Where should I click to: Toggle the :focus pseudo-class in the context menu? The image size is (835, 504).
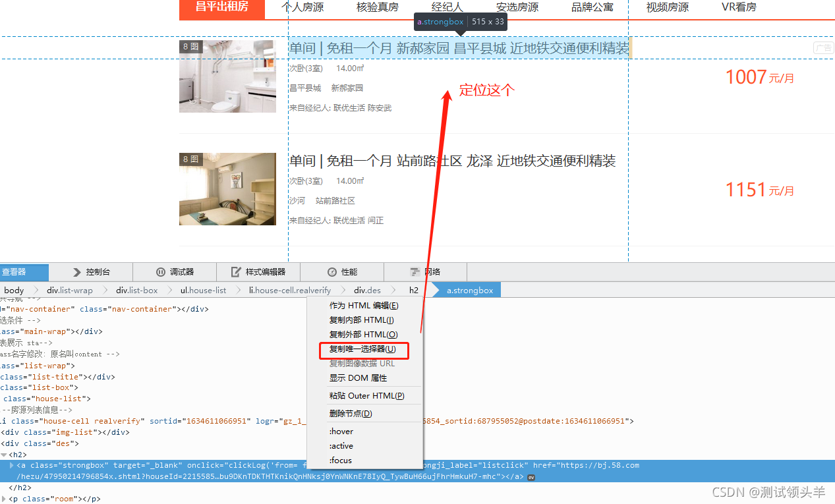click(341, 460)
